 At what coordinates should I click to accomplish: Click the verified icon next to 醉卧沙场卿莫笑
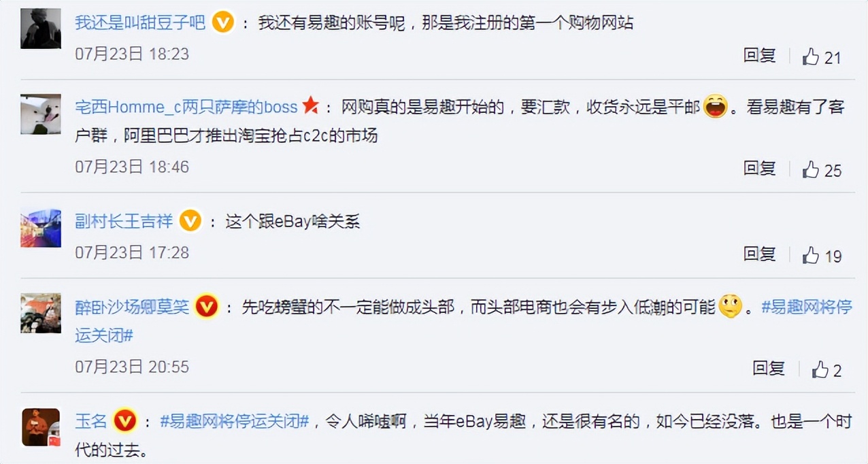(207, 308)
